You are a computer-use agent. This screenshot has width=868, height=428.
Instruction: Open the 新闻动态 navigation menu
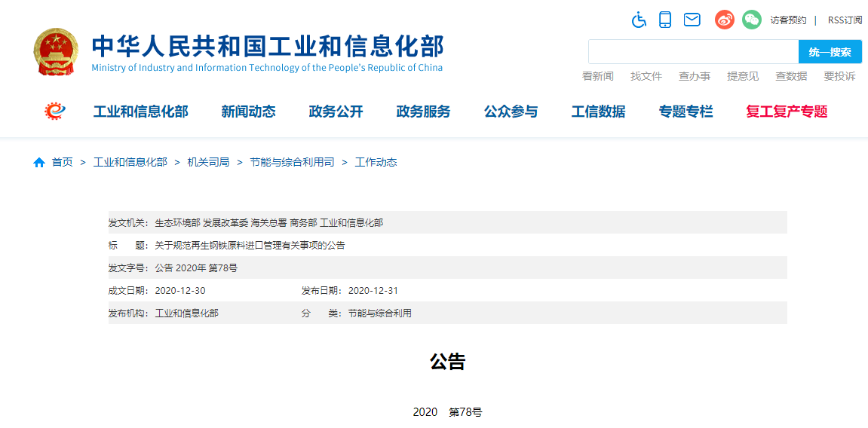pos(248,112)
